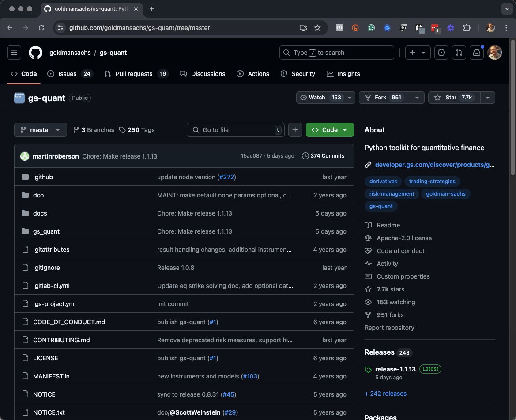The height and width of the screenshot is (420, 516).
Task: Open CONTRIBUTING.md file
Action: [61, 340]
